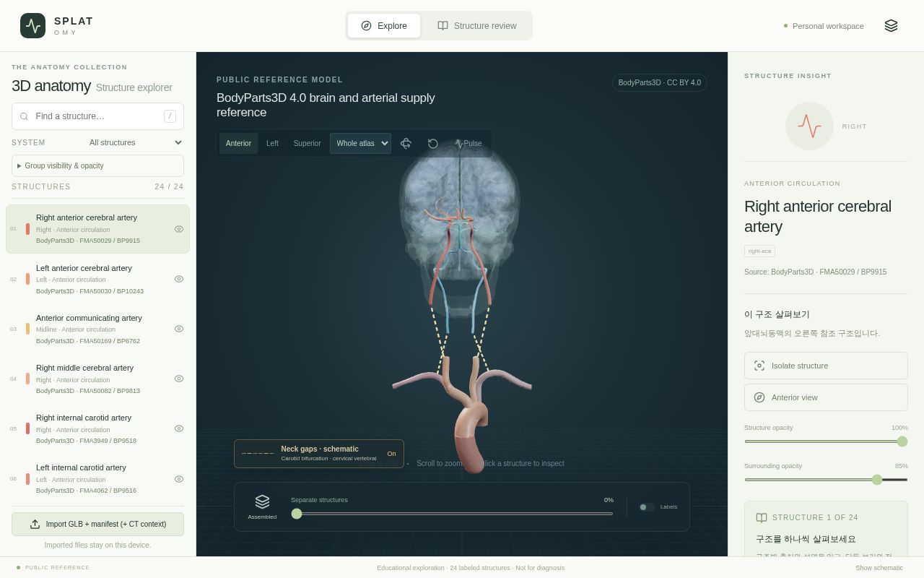This screenshot has height=578, width=924.
Task: Toggle visibility of Anterior communicating artery
Action: tap(179, 329)
